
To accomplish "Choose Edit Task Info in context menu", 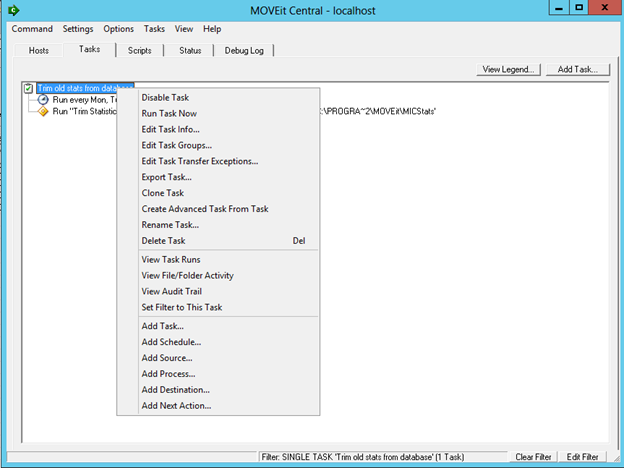I will pos(218,129).
